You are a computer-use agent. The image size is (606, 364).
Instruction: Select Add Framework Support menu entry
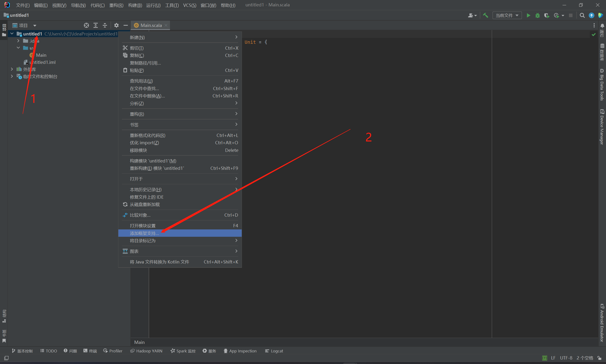(x=144, y=233)
